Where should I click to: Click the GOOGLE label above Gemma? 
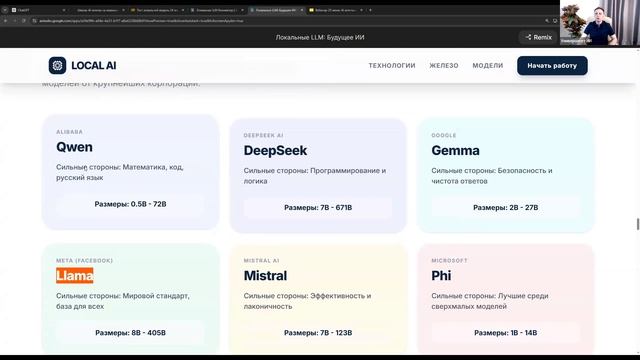click(444, 135)
